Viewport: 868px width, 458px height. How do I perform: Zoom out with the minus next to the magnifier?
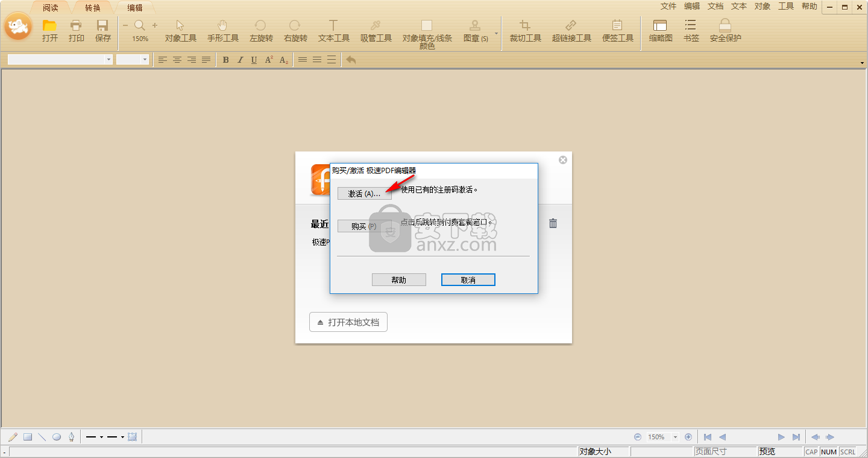click(x=125, y=25)
